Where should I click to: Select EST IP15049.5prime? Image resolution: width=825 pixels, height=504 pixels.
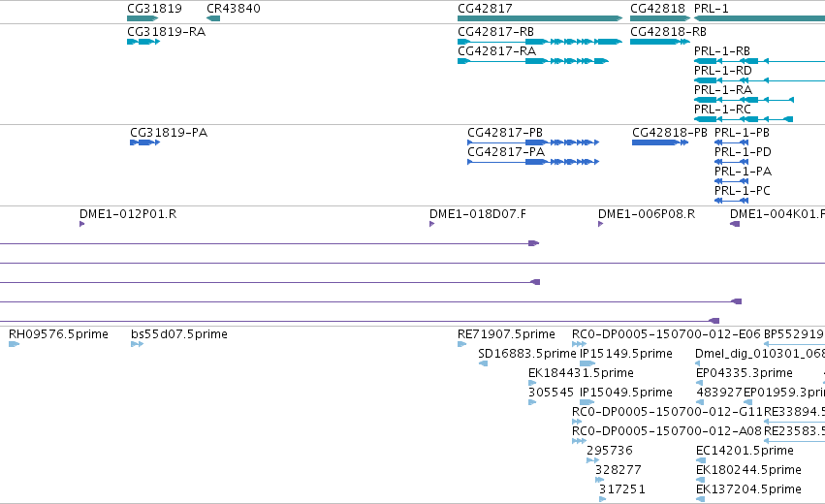click(x=587, y=402)
